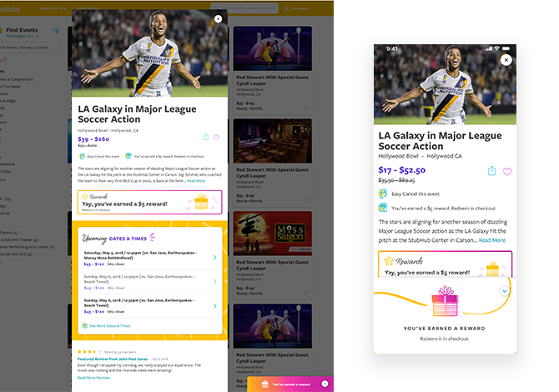
Task: Tap battery indicator in mobile status bar
Action: pos(506,48)
